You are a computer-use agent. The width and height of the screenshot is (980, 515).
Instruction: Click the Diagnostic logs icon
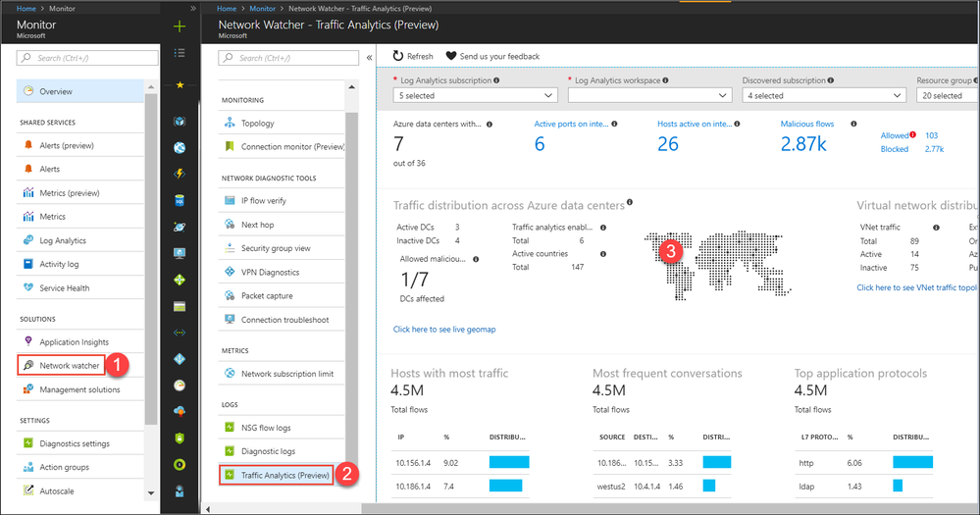[x=230, y=450]
